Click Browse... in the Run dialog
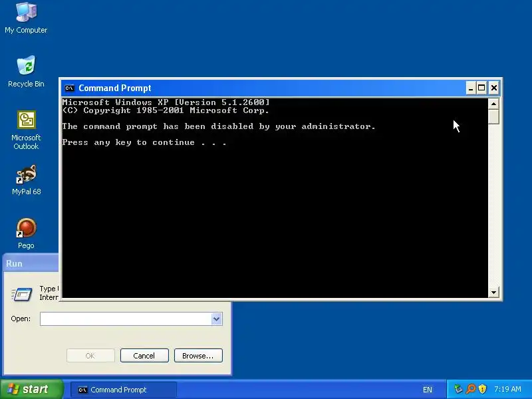Screen dimensions: 532x399 pos(198,356)
